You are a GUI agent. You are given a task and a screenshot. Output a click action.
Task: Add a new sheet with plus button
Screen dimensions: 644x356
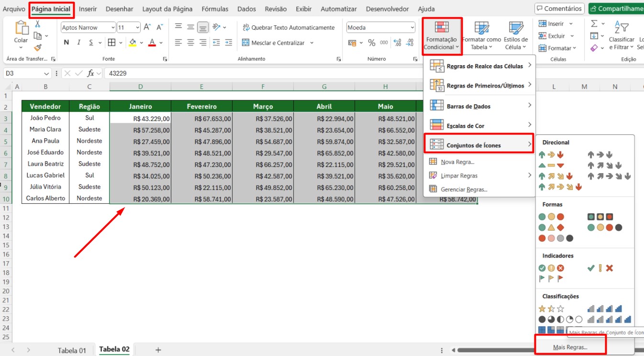click(x=158, y=350)
